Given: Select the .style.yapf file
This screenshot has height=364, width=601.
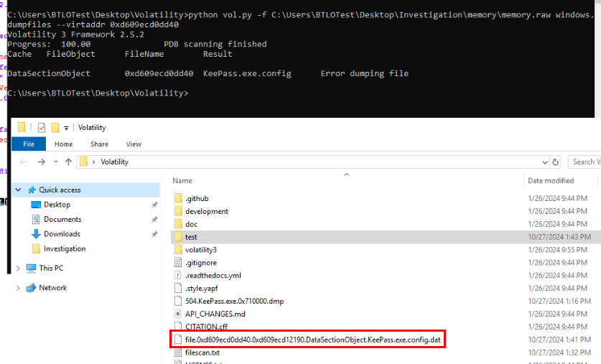Looking at the screenshot, I should [x=201, y=288].
